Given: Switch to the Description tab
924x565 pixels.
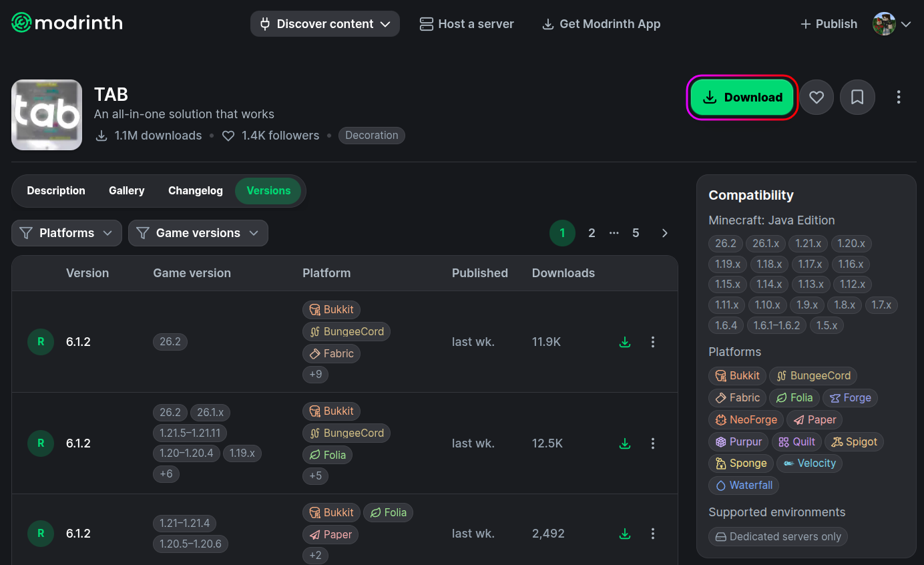Looking at the screenshot, I should coord(56,191).
